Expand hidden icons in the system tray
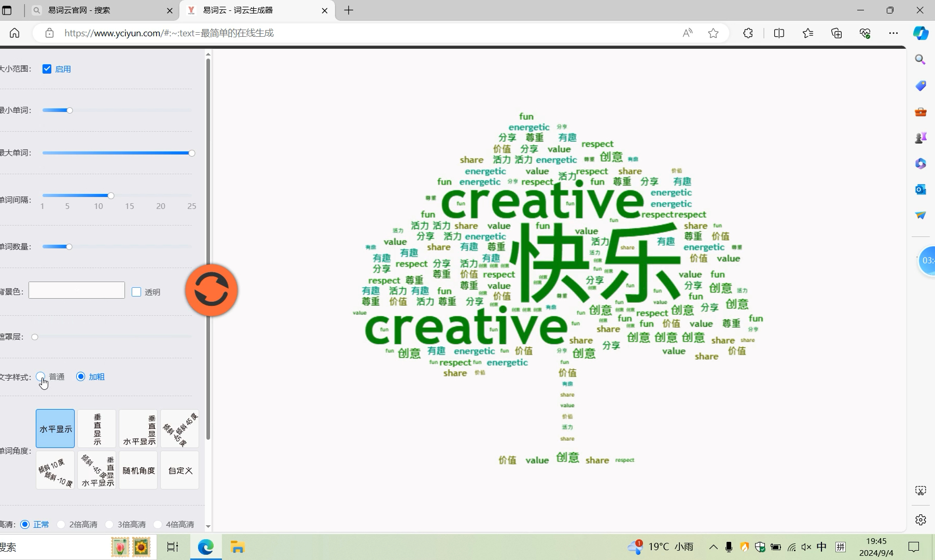Screen dimensions: 935x560 tap(714, 547)
